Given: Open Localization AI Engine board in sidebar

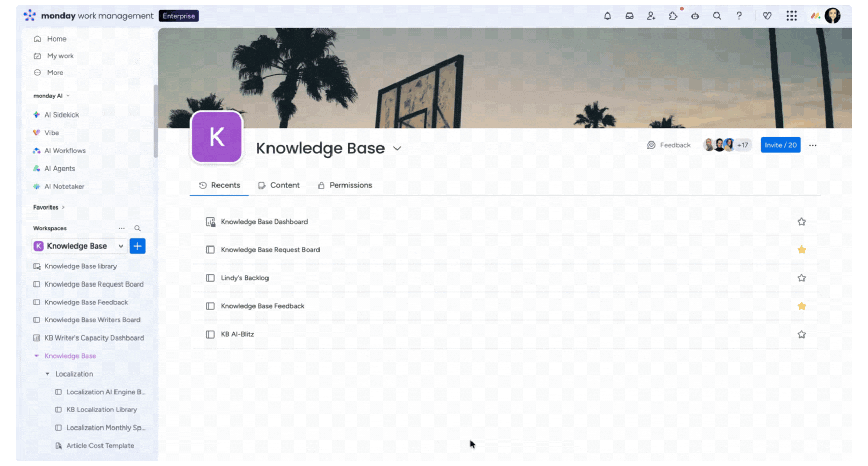Looking at the screenshot, I should (106, 392).
